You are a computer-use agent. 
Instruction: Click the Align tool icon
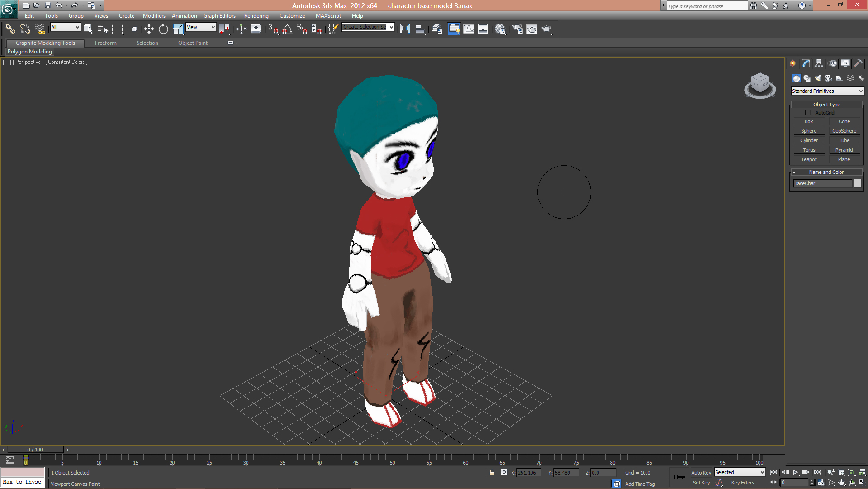pos(420,29)
